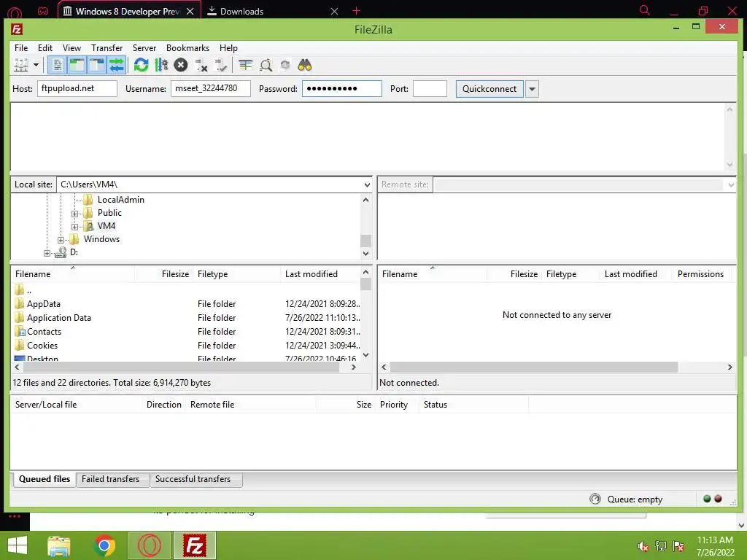
Task: Open File Explorer from the taskbar
Action: pyautogui.click(x=59, y=545)
